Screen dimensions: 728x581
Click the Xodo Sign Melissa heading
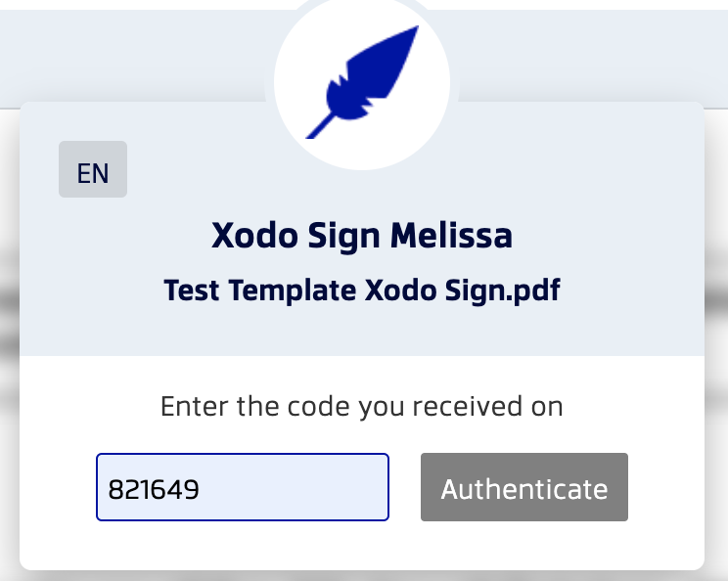[362, 236]
